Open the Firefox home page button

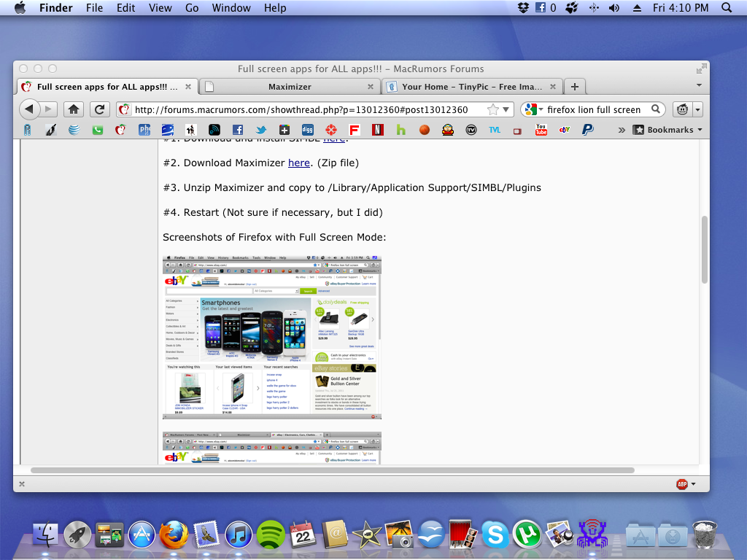pos(74,109)
